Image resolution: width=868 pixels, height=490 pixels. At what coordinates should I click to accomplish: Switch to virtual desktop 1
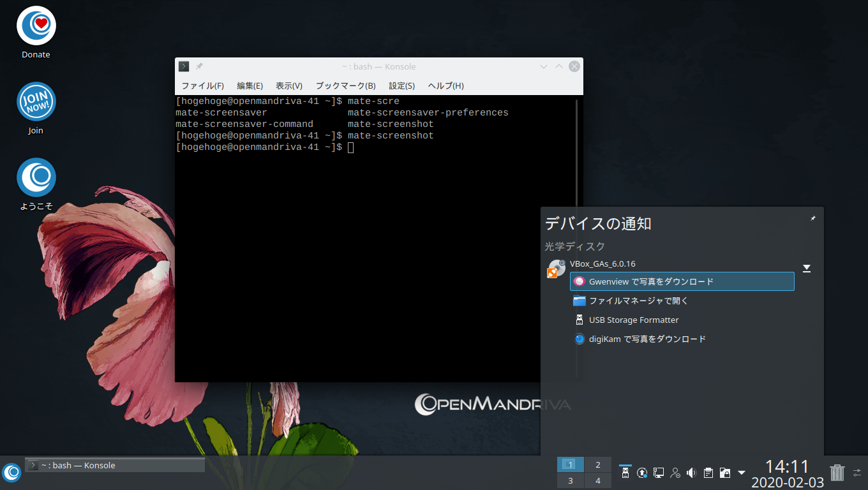click(x=571, y=464)
